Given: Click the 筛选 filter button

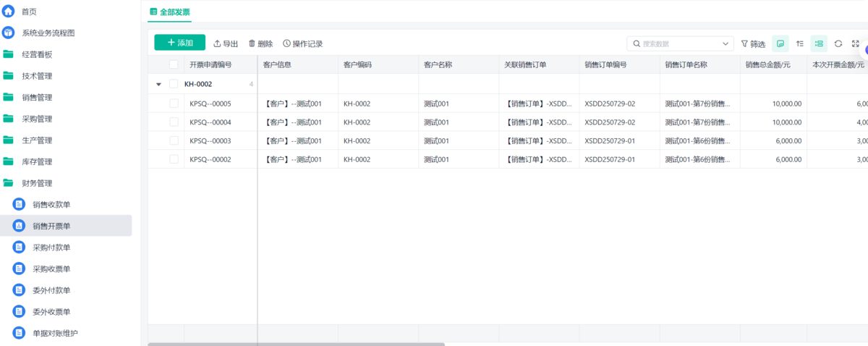Looking at the screenshot, I should [x=753, y=43].
